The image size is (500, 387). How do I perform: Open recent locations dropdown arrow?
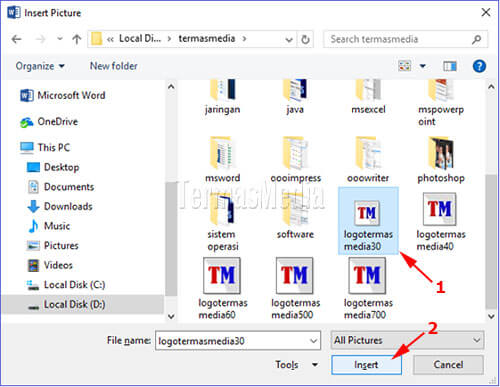tap(60, 39)
